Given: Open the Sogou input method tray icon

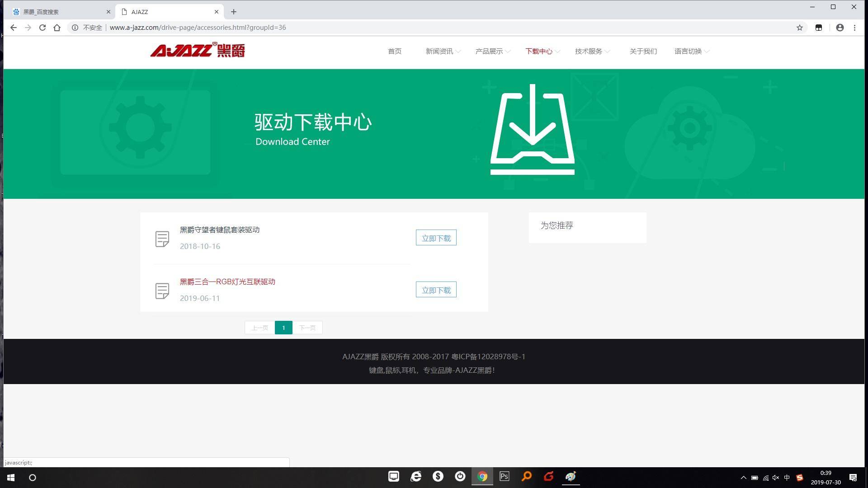Looking at the screenshot, I should [799, 478].
